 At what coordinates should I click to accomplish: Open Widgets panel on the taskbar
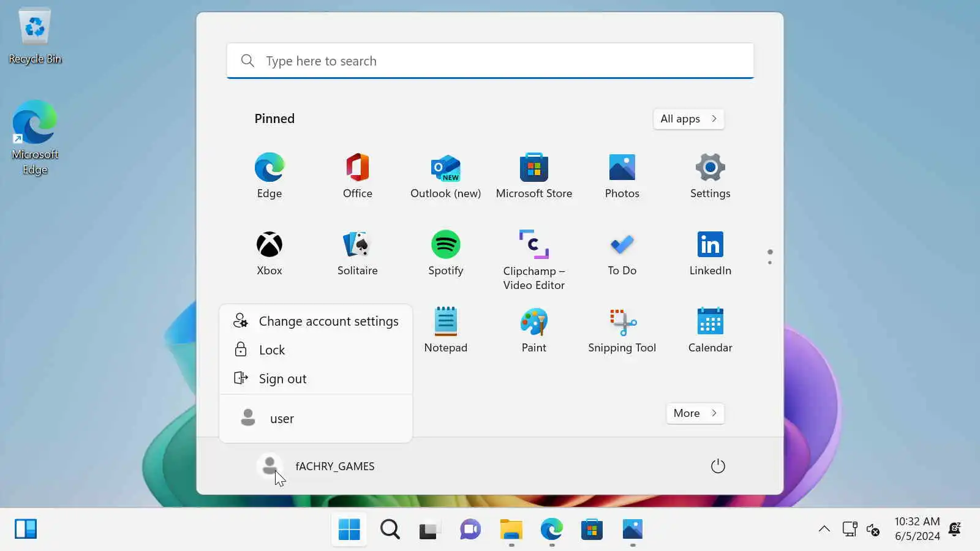coord(26,529)
